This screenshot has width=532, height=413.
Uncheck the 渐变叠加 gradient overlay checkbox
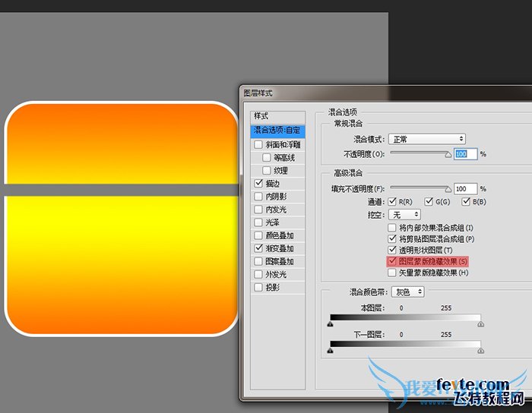click(259, 248)
